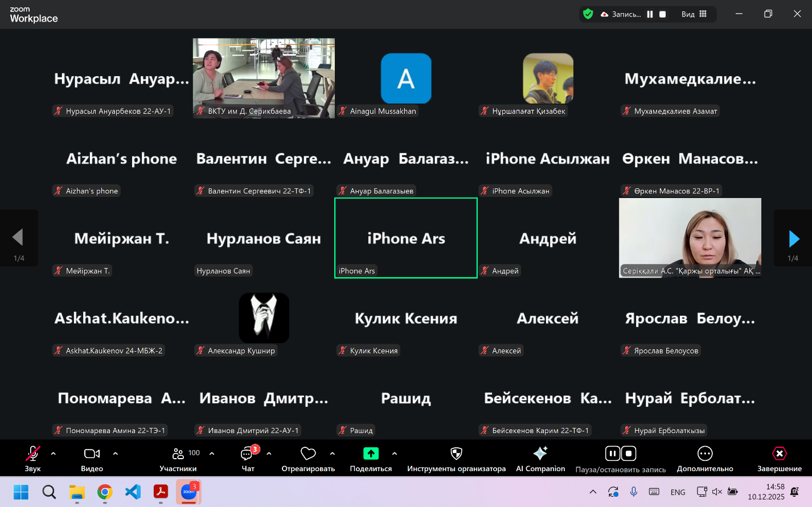The image size is (812, 507).
Task: Expand the chat options arrow
Action: pos(269,454)
